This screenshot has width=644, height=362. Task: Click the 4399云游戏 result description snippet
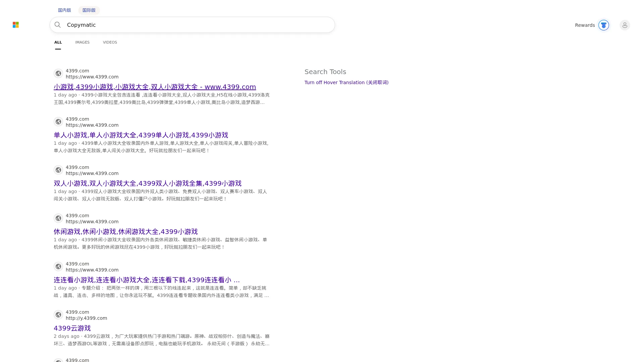161,340
